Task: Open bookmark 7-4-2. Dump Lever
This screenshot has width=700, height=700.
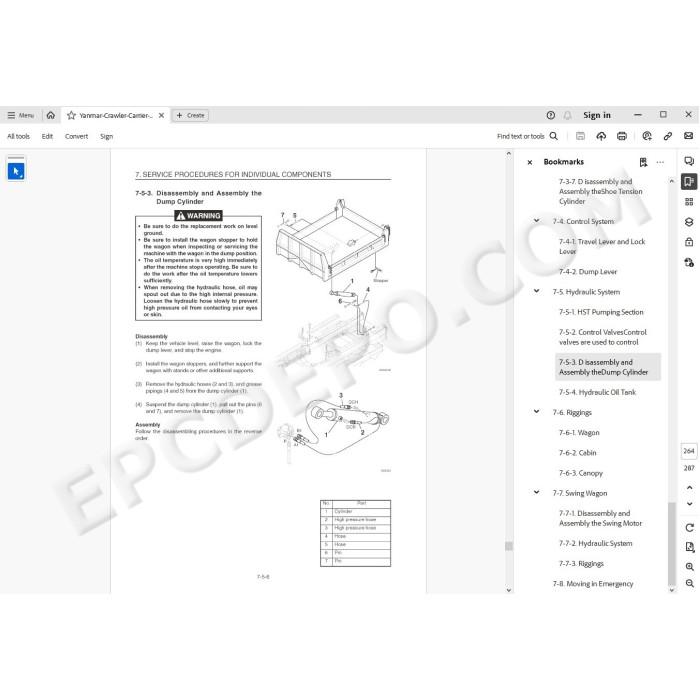Action: pyautogui.click(x=588, y=271)
